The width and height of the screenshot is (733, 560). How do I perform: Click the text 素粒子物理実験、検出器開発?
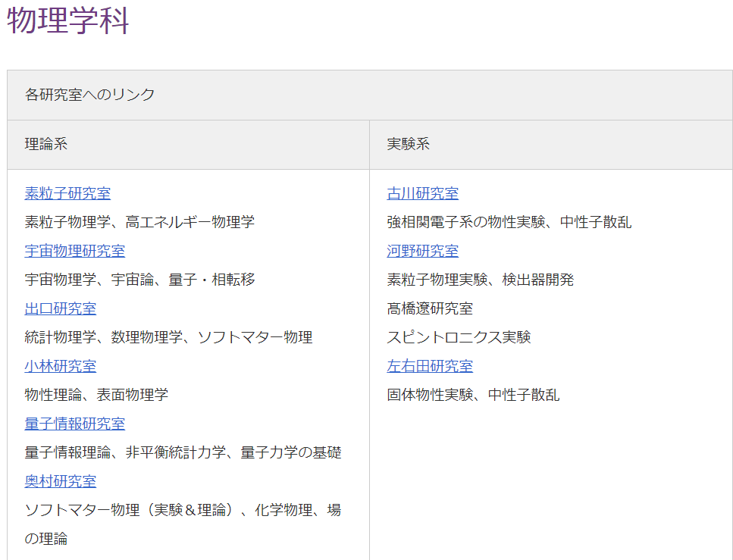coord(480,280)
